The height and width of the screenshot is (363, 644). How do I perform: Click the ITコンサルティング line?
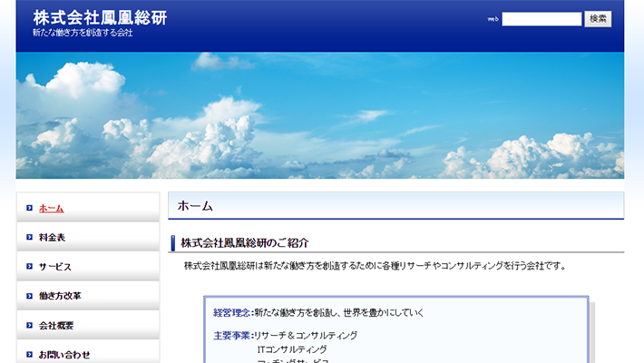[x=292, y=349]
